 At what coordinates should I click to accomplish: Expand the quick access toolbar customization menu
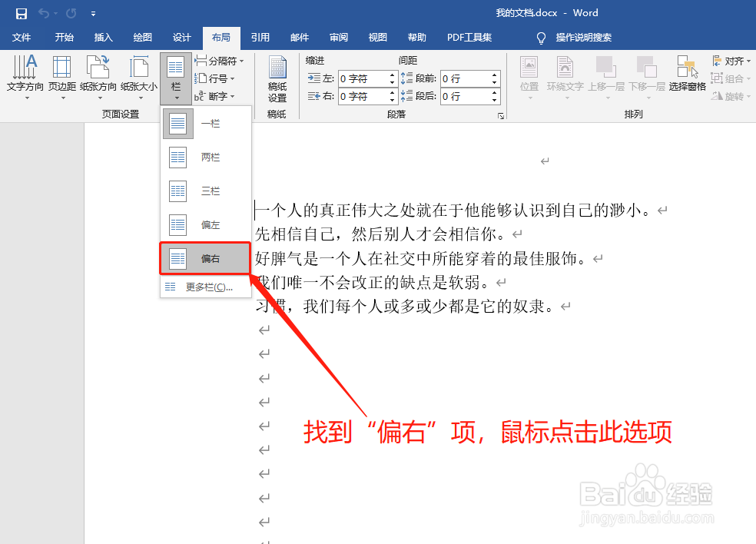93,13
